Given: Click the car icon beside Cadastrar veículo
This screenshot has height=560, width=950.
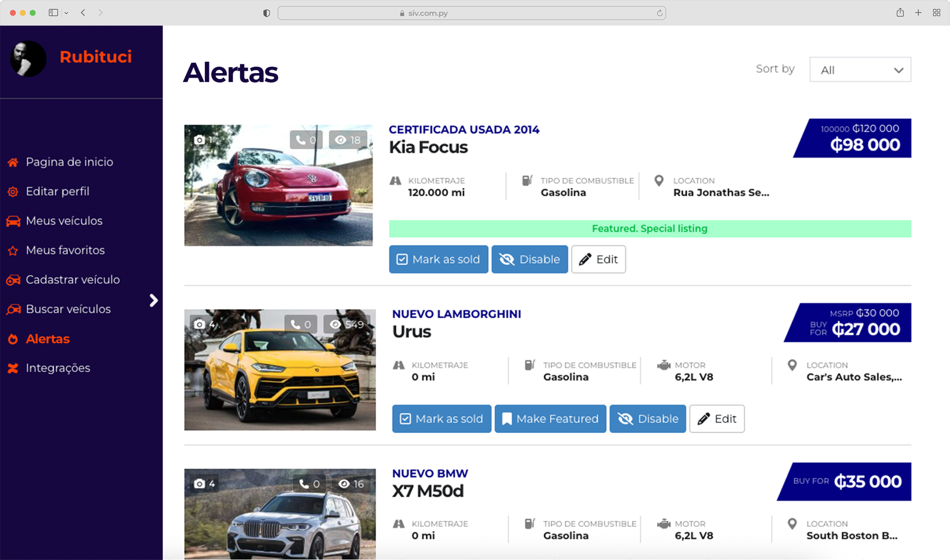Looking at the screenshot, I should (x=13, y=280).
